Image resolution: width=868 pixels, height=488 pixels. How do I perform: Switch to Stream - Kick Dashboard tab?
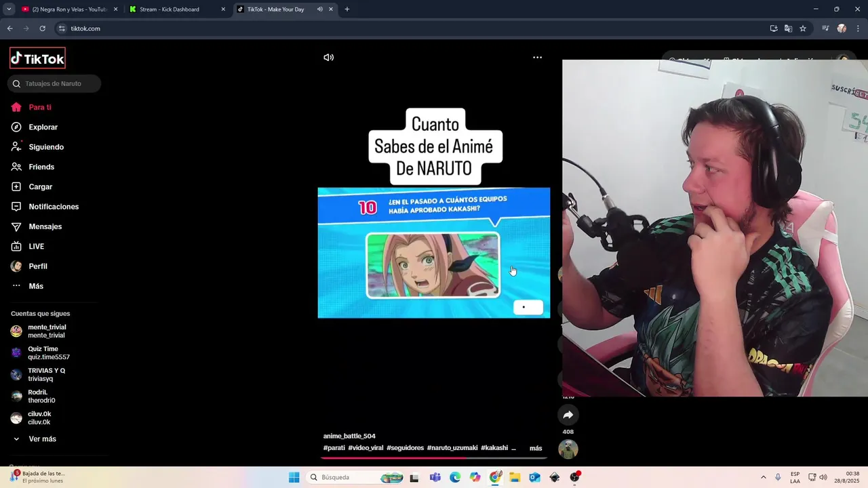click(176, 9)
